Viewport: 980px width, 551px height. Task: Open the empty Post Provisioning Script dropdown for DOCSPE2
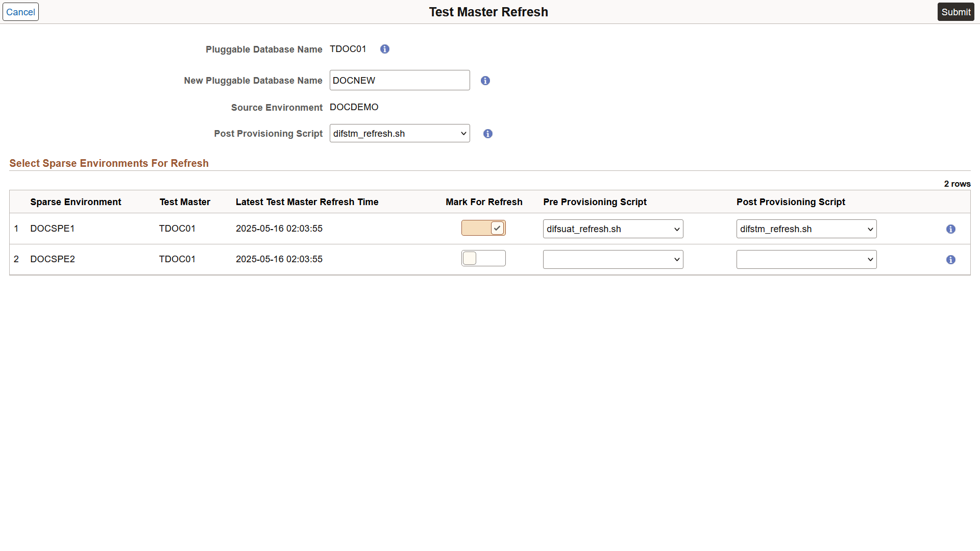click(x=805, y=259)
